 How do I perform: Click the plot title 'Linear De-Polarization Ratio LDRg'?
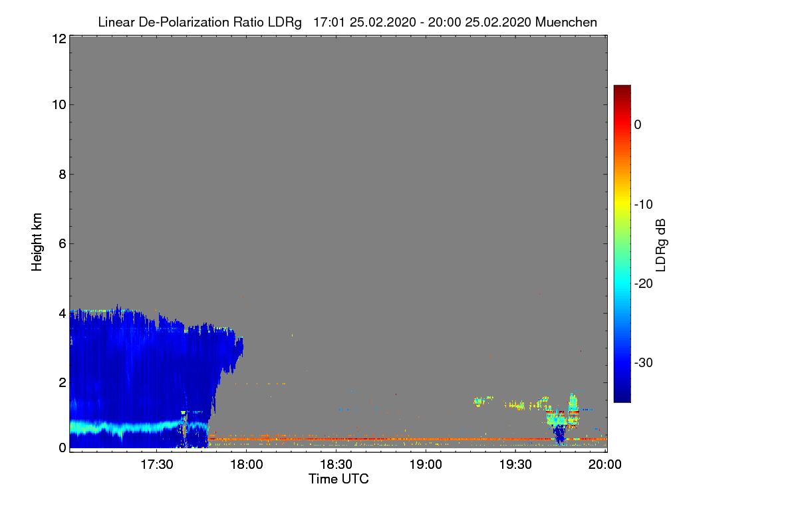point(199,23)
